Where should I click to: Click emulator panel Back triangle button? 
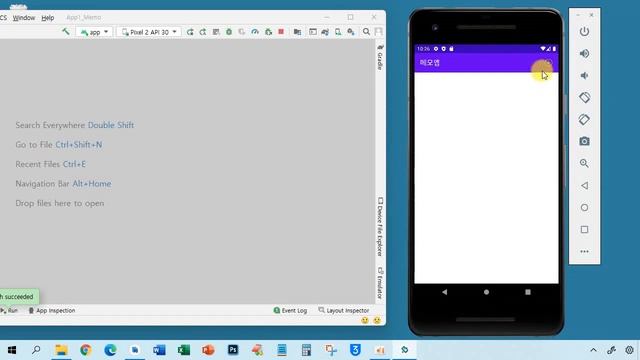coord(584,185)
